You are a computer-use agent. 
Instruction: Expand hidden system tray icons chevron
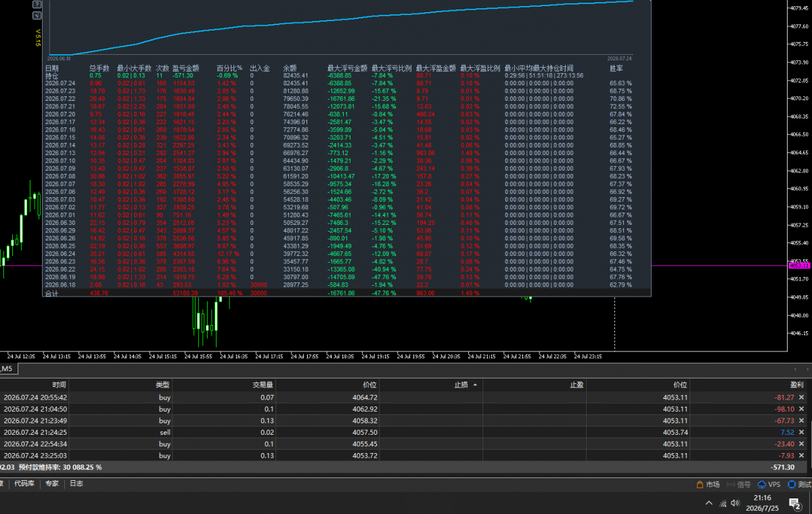tap(708, 503)
